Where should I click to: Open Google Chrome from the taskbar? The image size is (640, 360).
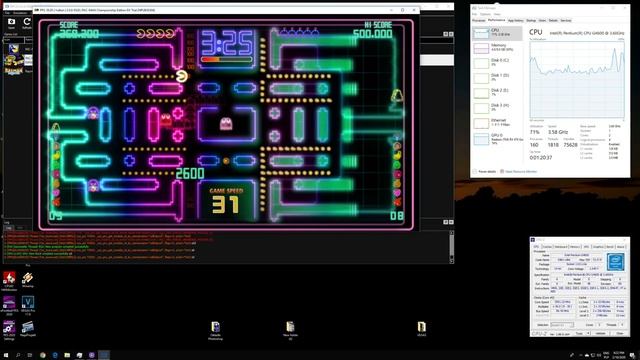tap(42, 355)
